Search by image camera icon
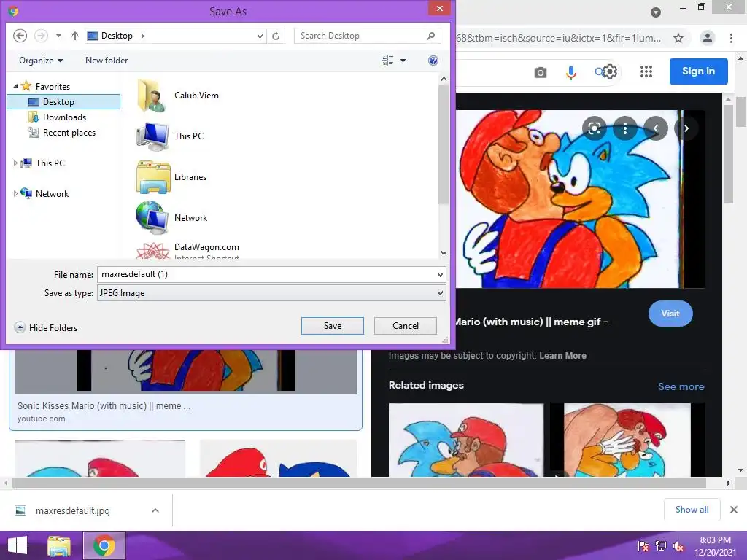Viewport: 747px width, 560px height. [x=541, y=72]
